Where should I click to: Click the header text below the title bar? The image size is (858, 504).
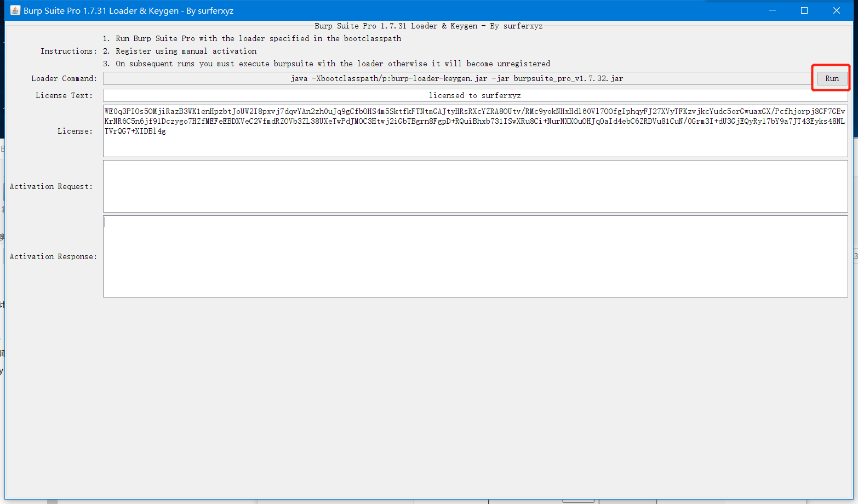(x=428, y=26)
